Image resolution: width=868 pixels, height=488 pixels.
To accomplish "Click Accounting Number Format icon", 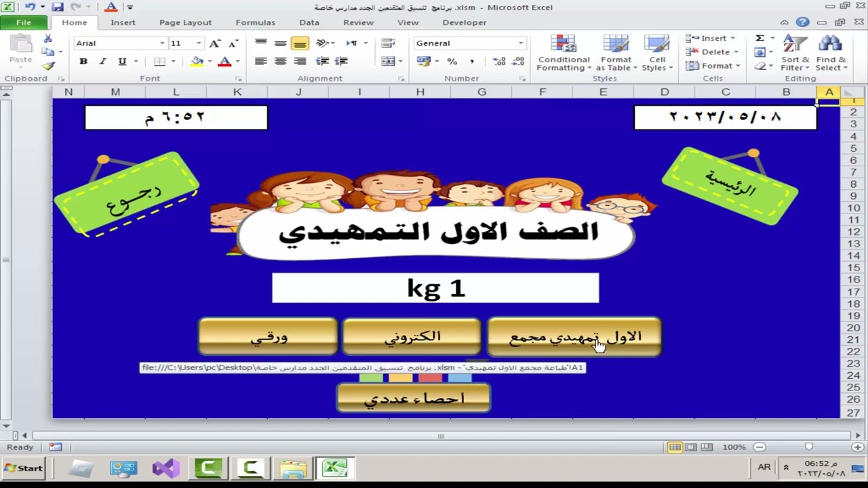I will 424,62.
